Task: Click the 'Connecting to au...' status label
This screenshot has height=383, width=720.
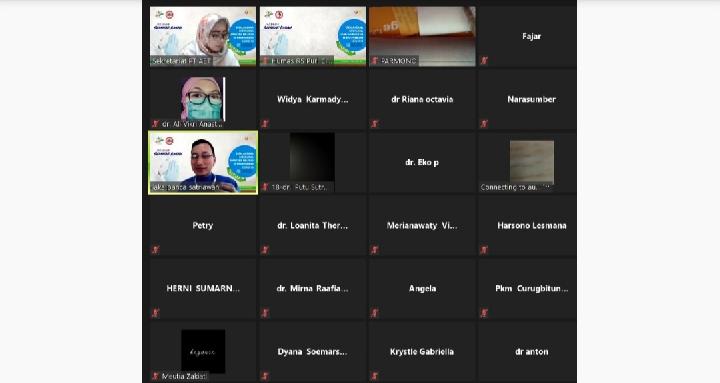Action: pyautogui.click(x=515, y=187)
